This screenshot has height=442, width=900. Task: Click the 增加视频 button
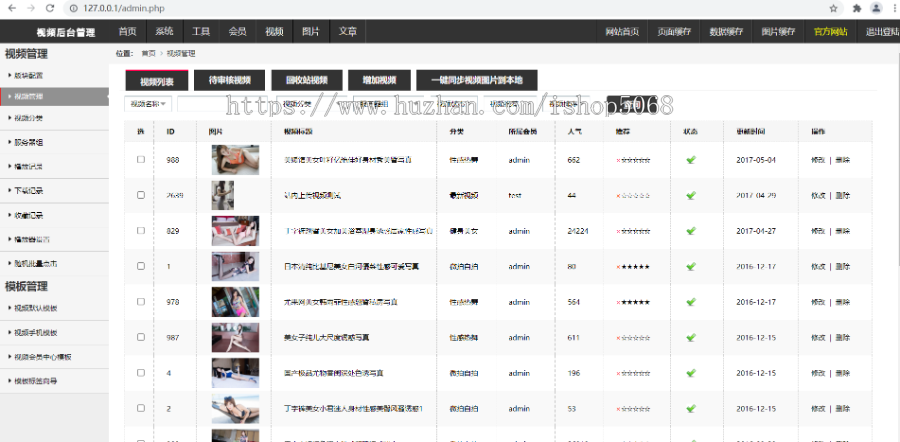click(x=379, y=80)
